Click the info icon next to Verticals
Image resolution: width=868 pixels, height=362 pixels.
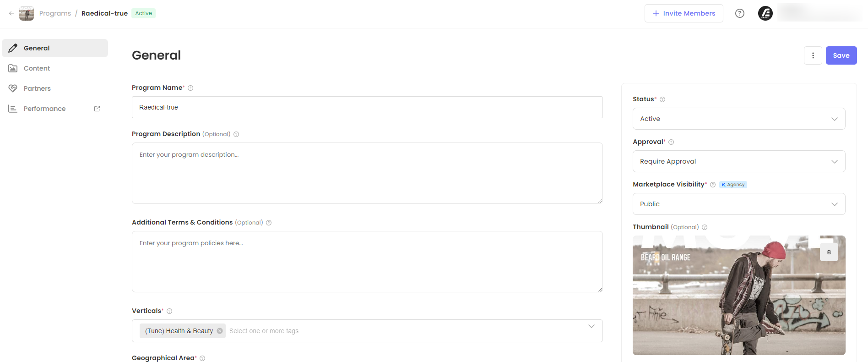click(x=169, y=311)
